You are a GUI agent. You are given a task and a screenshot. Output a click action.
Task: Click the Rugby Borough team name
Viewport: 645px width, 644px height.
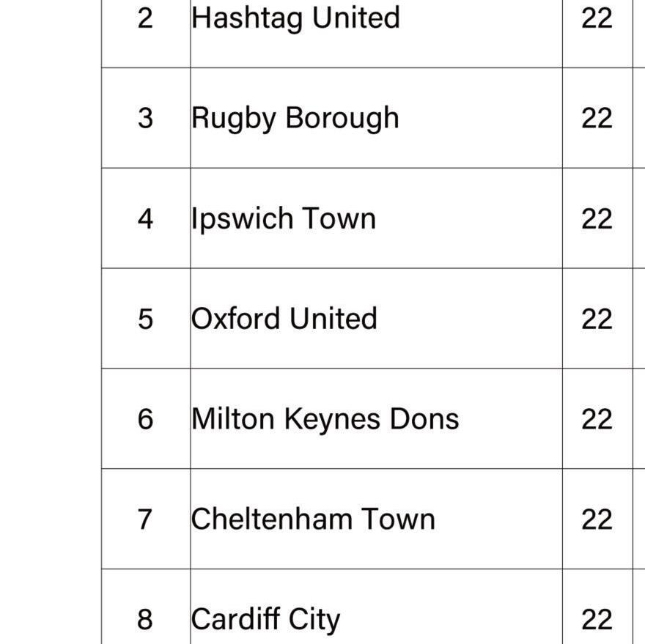(295, 119)
